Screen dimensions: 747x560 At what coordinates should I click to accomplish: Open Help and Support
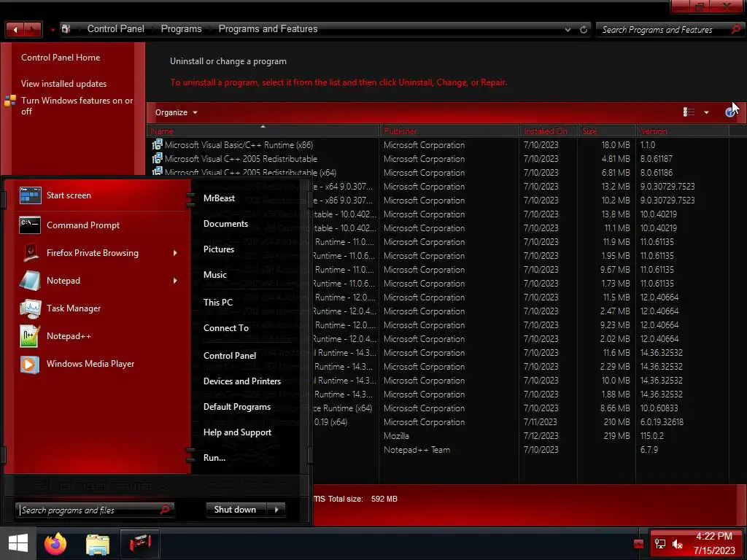click(x=237, y=432)
